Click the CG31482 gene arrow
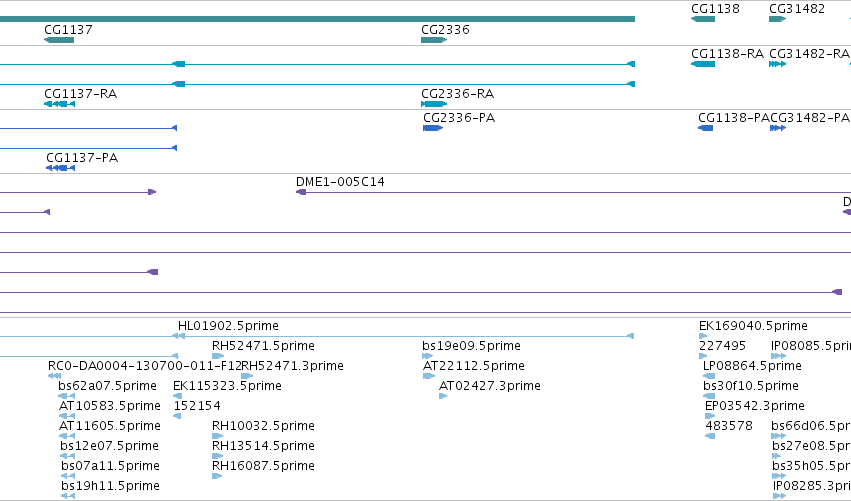Viewport: 851px width, 501px height. tap(777, 19)
